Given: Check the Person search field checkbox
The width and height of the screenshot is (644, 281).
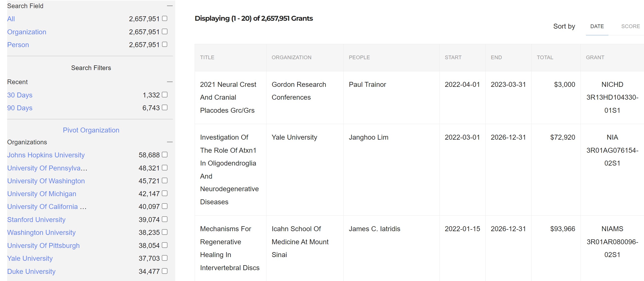Looking at the screenshot, I should (x=165, y=44).
